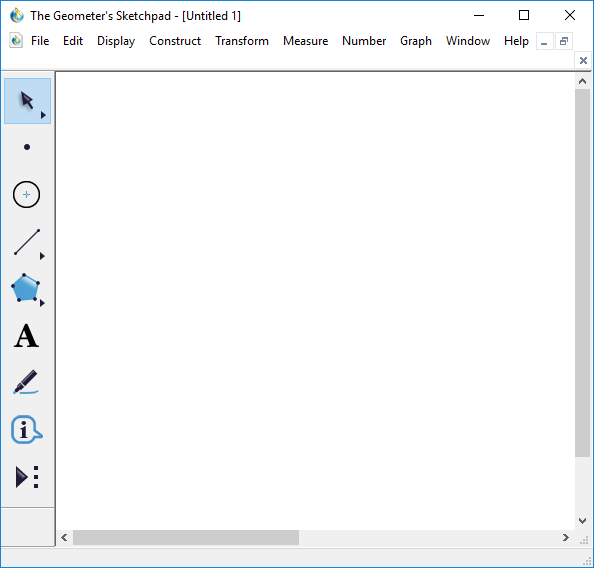594x568 pixels.
Task: Click the horizontal scrollbar left arrow
Action: click(64, 538)
